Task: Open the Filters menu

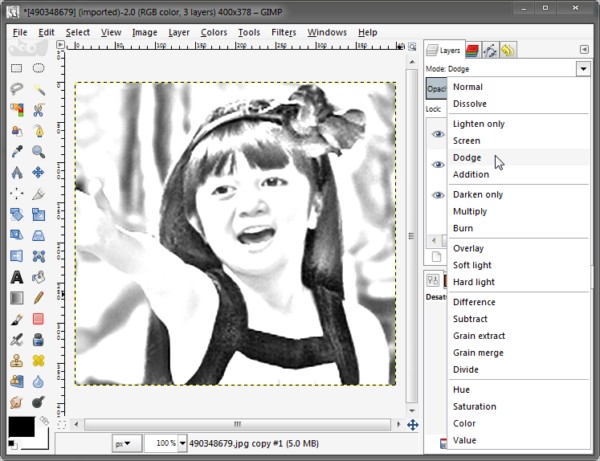Action: point(283,32)
